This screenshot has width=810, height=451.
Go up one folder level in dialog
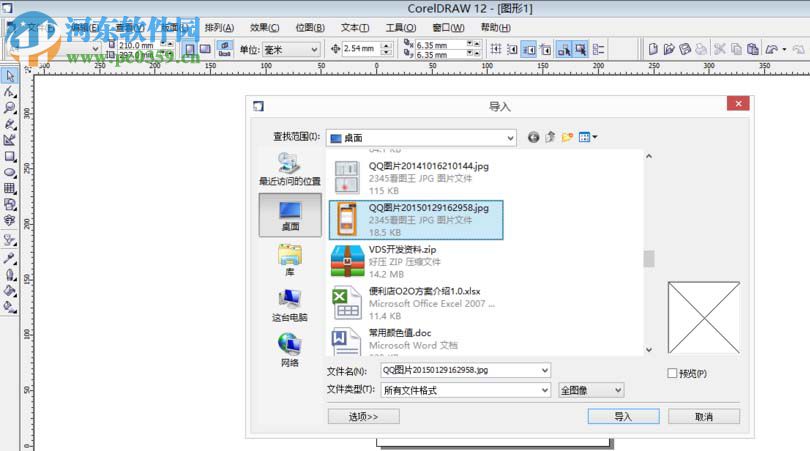(550, 137)
